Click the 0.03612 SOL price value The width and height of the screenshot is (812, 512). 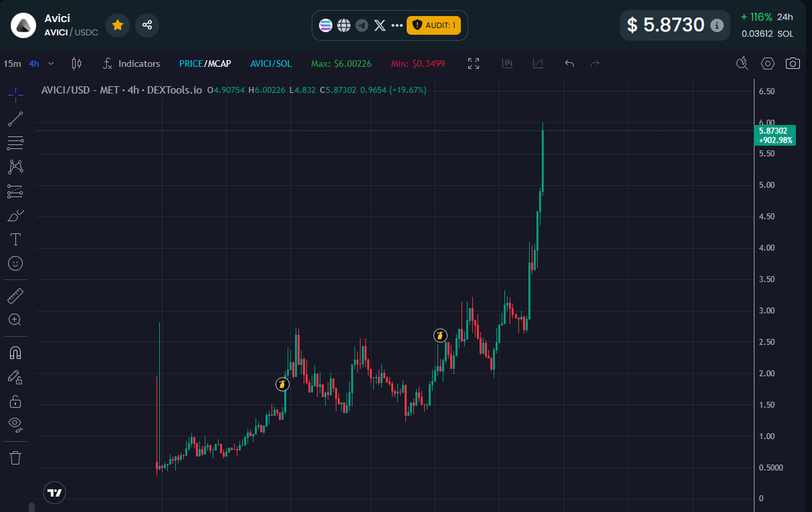pos(767,33)
